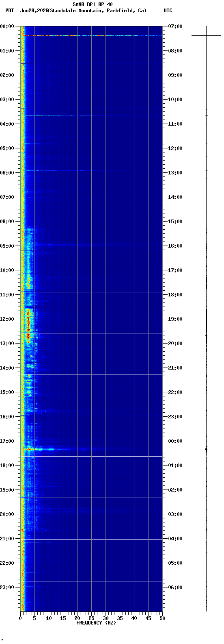Click the frequency axis value 25
This screenshot has height=644, width=224.
pyautogui.click(x=91, y=618)
